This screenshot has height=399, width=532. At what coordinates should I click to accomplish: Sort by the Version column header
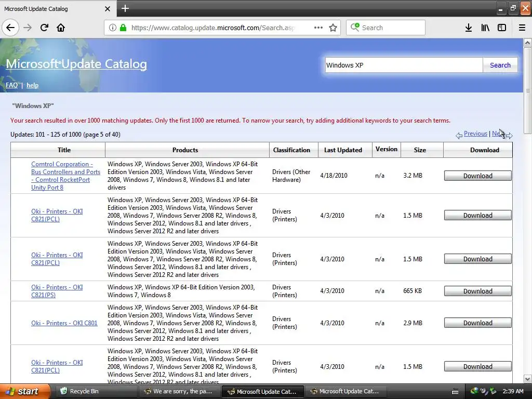387,149
